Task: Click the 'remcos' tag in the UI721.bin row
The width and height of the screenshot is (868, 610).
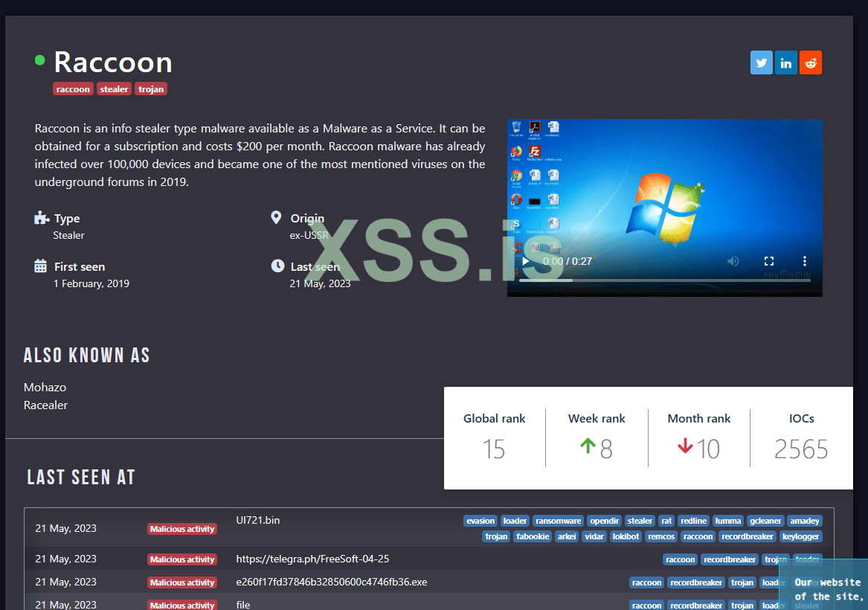Action: (661, 536)
